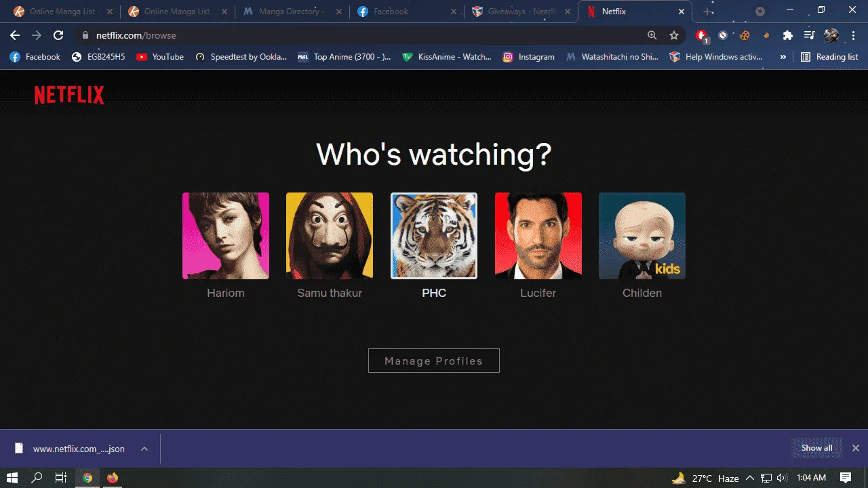868x488 pixels.
Task: Click the PHC profile name
Action: pos(434,293)
